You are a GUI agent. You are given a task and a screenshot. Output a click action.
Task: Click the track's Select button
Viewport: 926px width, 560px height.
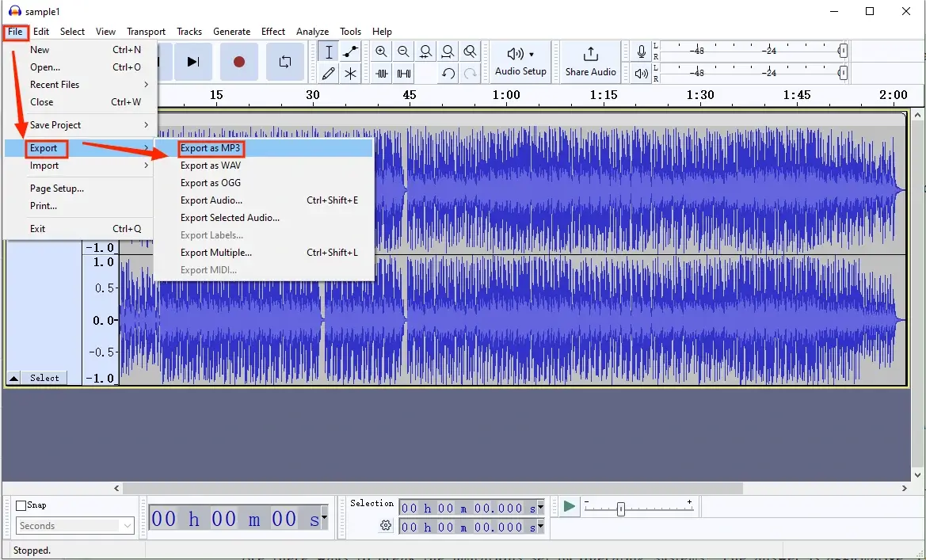(x=44, y=378)
